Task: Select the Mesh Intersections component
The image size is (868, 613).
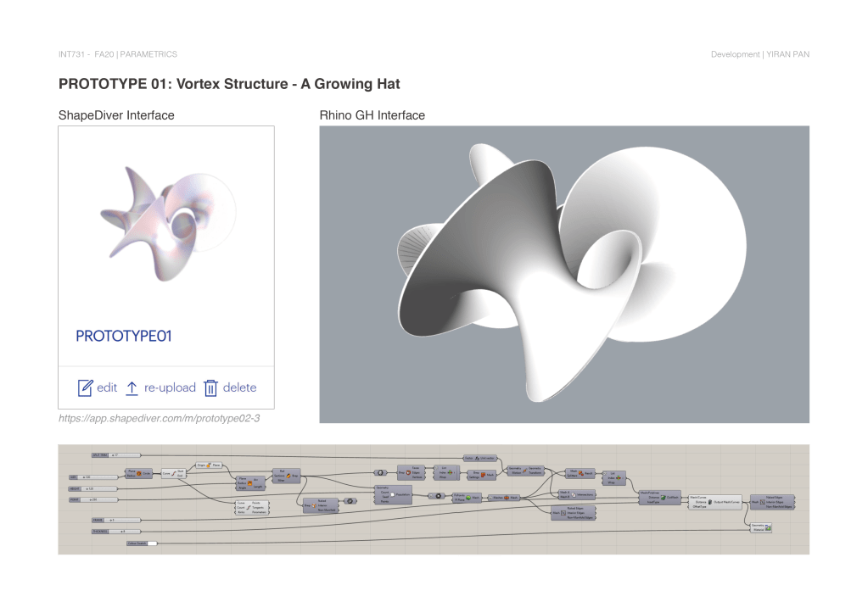Action: point(577,493)
